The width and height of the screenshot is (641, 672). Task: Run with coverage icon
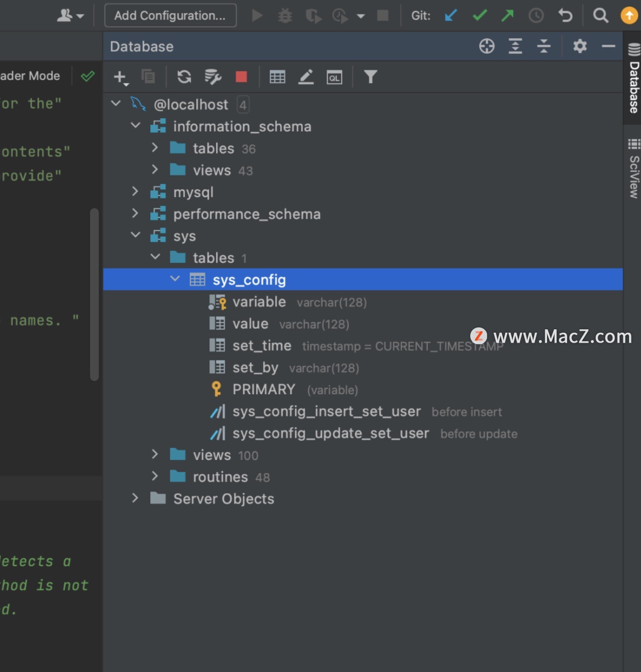click(313, 16)
